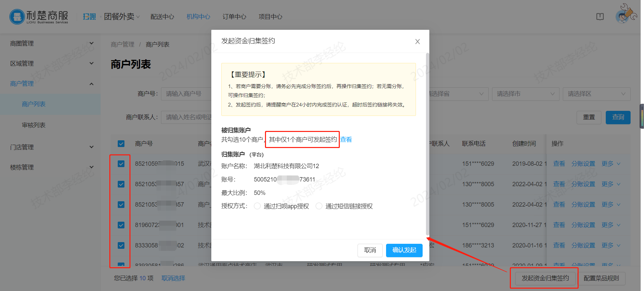The width and height of the screenshot is (644, 291).
Task: Go to 订单中心 top menu
Action: click(x=234, y=17)
